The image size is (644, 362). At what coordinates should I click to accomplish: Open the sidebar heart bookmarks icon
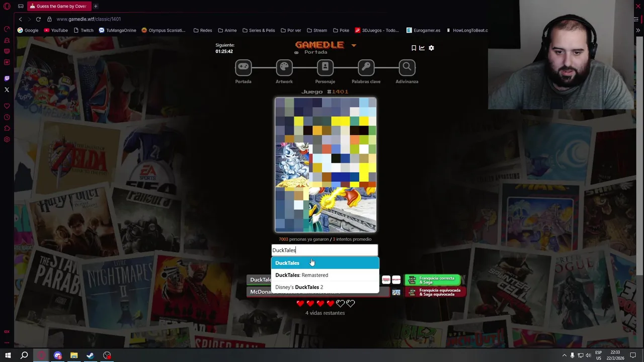click(x=7, y=106)
